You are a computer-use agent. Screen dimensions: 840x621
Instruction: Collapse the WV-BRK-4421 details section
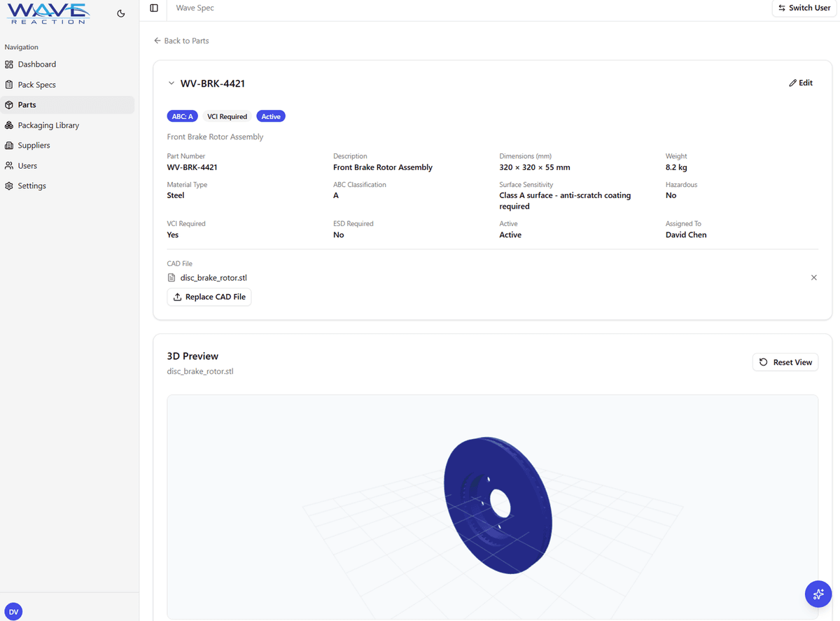click(x=171, y=83)
